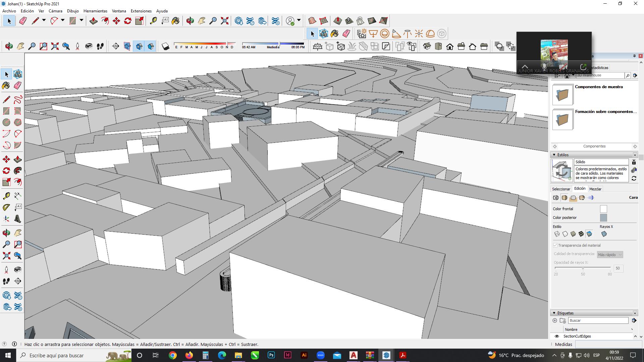The width and height of the screenshot is (644, 362).
Task: Select the Paint Bucket tool
Action: pos(175,21)
